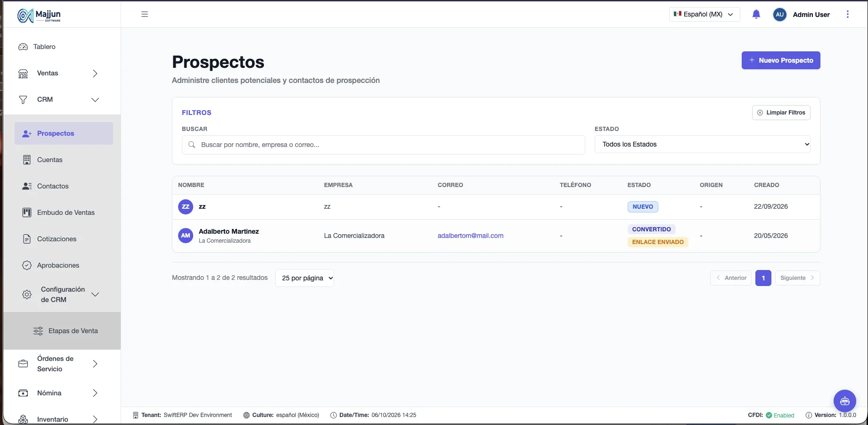Click the Configuración de CRM gear icon
Screen dimensions: 868x425
(x=27, y=294)
